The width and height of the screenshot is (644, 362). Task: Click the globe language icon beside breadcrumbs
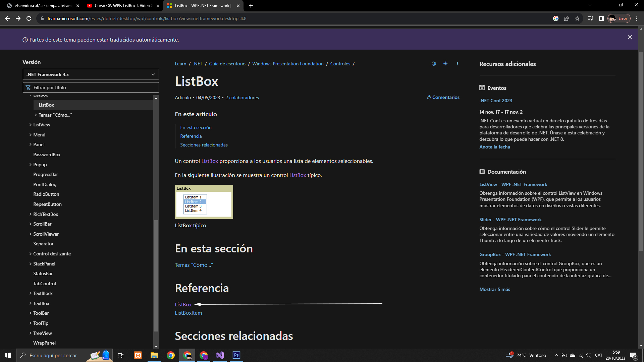pyautogui.click(x=434, y=64)
